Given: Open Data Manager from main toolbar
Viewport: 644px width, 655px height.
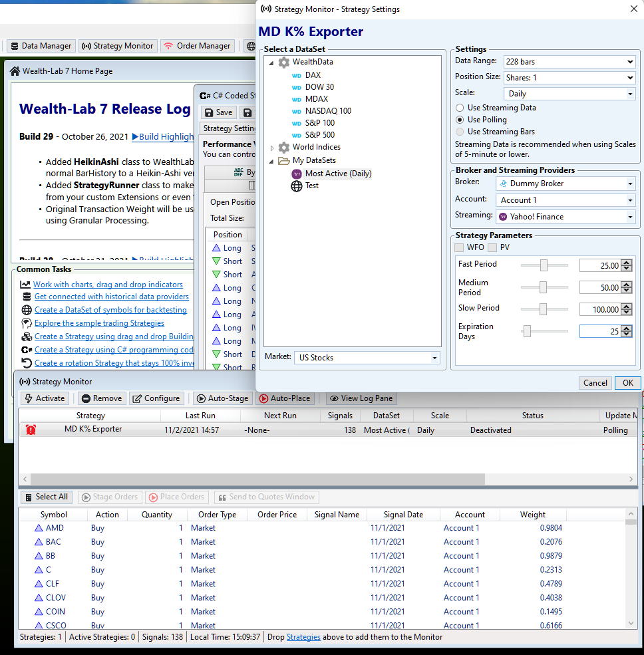Looking at the screenshot, I should (x=40, y=46).
